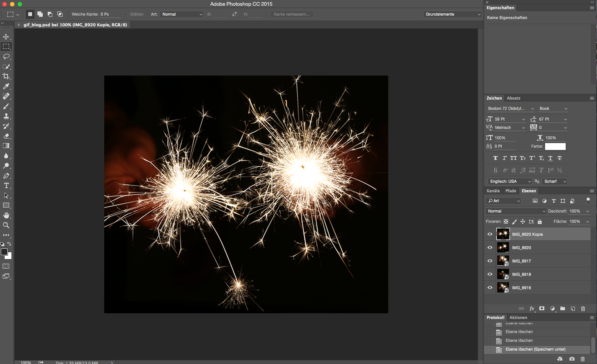Select the Protokoll tab
This screenshot has height=364, width=597.
tap(495, 318)
